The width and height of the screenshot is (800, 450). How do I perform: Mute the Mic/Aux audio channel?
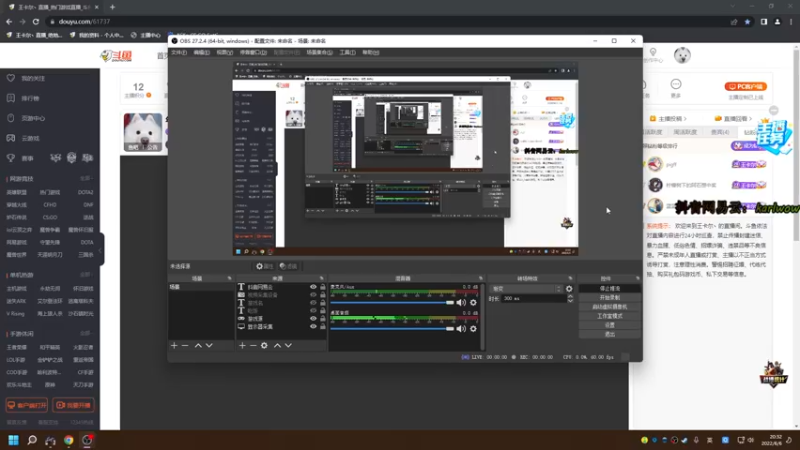click(x=461, y=303)
